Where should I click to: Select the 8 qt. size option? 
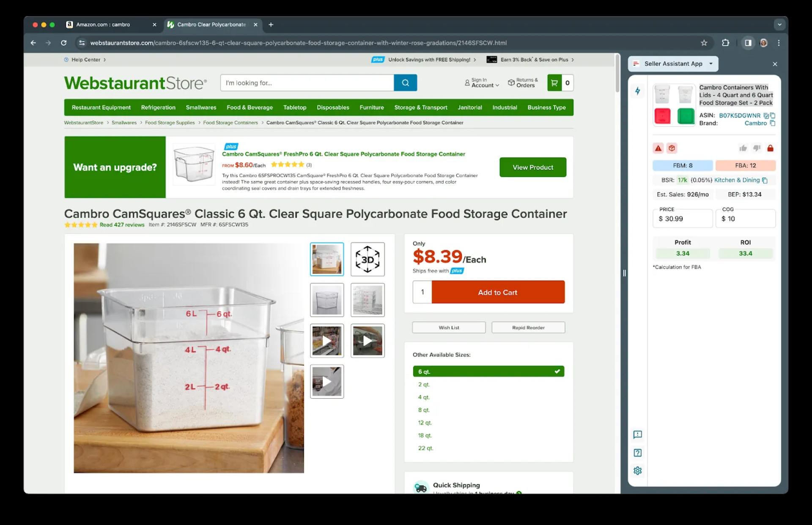point(424,410)
